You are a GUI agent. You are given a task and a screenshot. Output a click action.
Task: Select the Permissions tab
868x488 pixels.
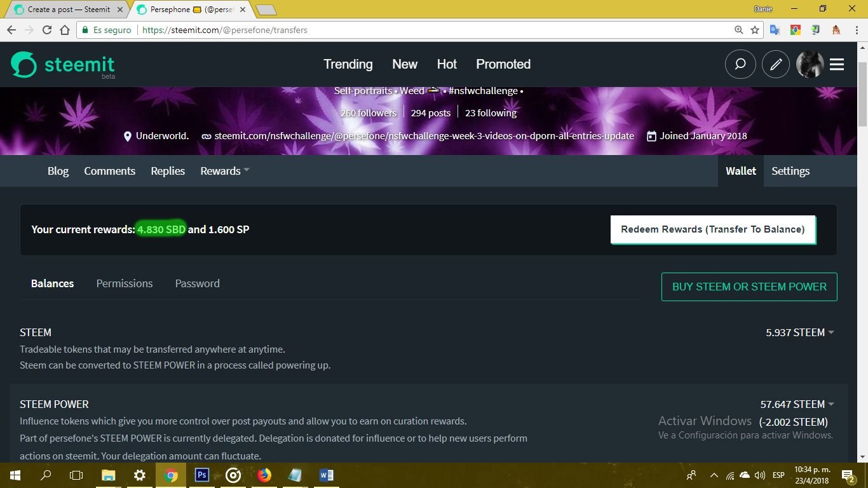125,283
